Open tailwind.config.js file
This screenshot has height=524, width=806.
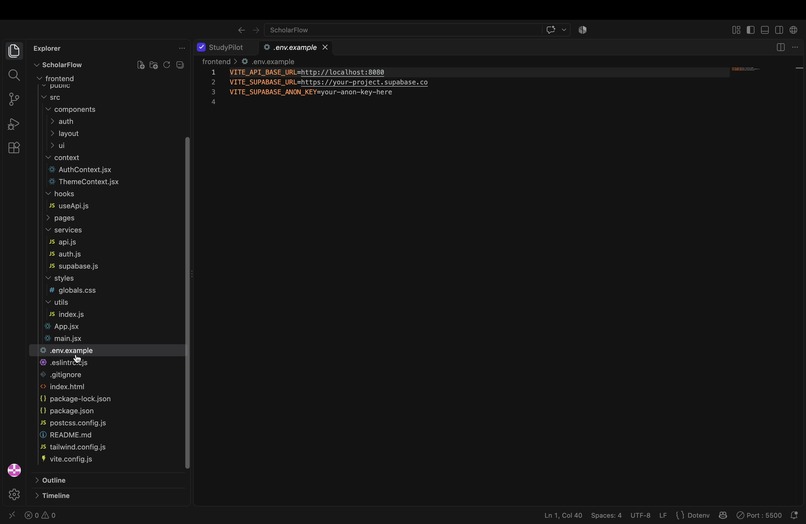[78, 447]
